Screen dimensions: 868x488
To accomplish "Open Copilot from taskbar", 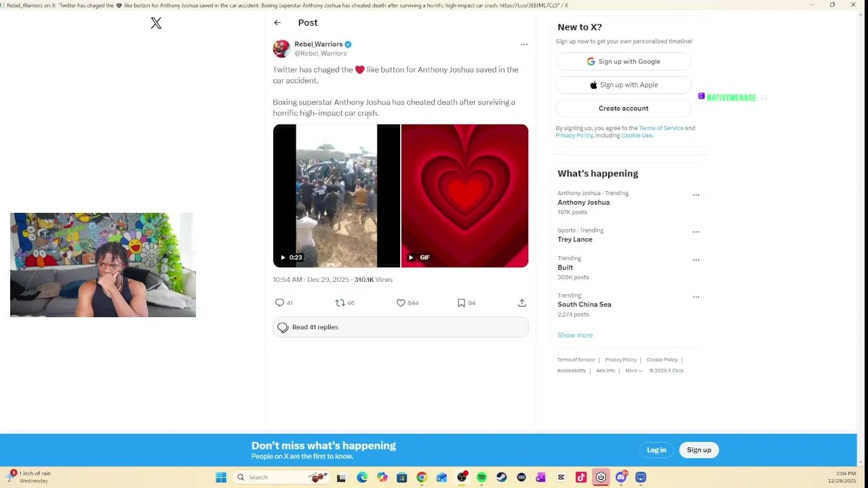I will pyautogui.click(x=382, y=477).
